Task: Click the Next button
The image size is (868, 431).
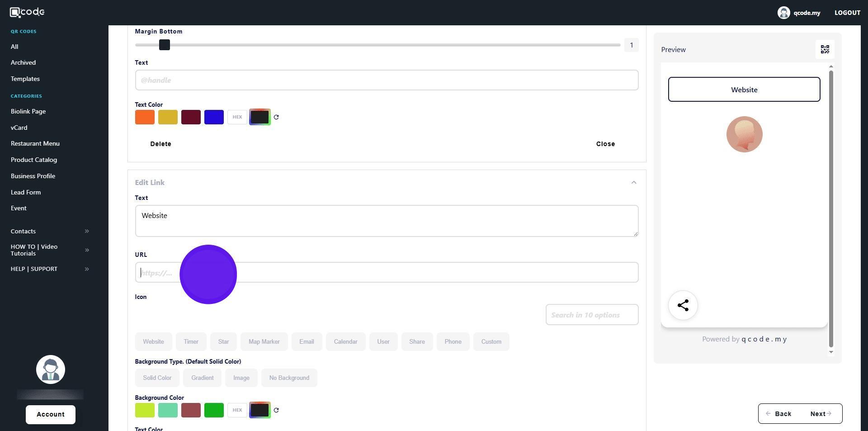Action: tap(821, 414)
